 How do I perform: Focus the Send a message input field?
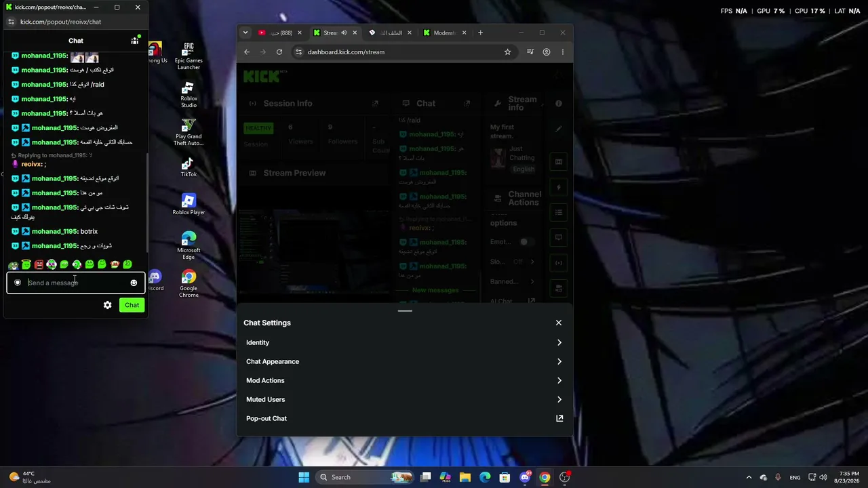pos(75,283)
